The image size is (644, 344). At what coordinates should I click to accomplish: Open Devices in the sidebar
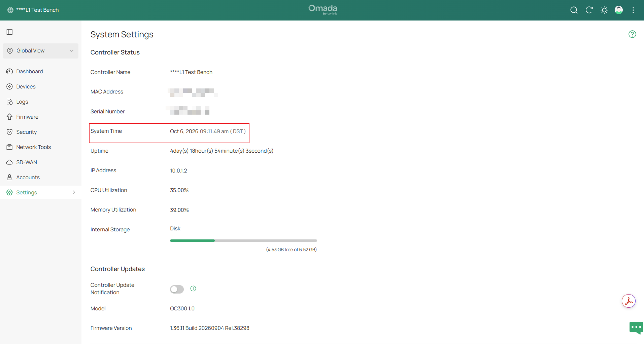(26, 87)
